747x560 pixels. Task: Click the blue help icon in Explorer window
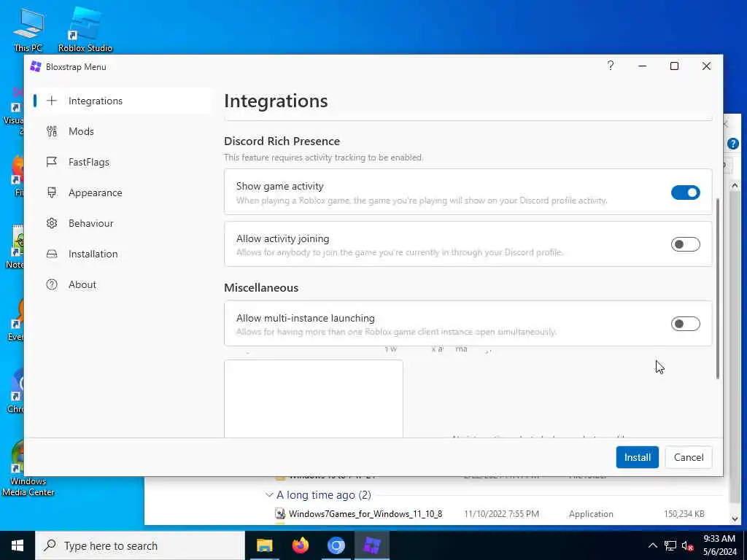pyautogui.click(x=732, y=144)
